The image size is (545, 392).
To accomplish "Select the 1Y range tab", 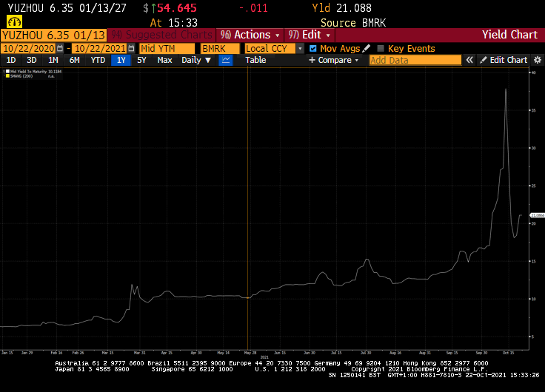I will pos(121,60).
